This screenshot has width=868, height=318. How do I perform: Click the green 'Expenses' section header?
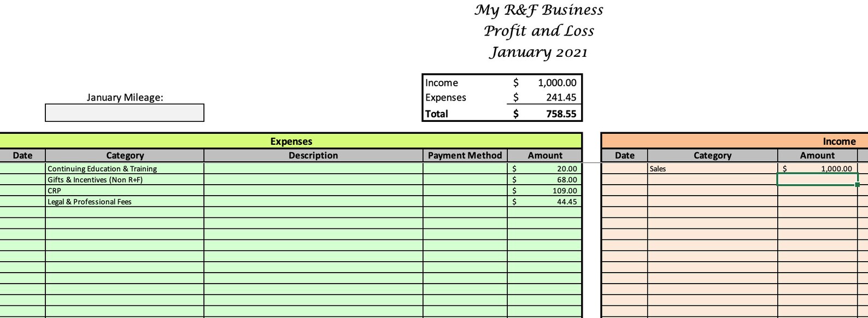[x=291, y=141]
